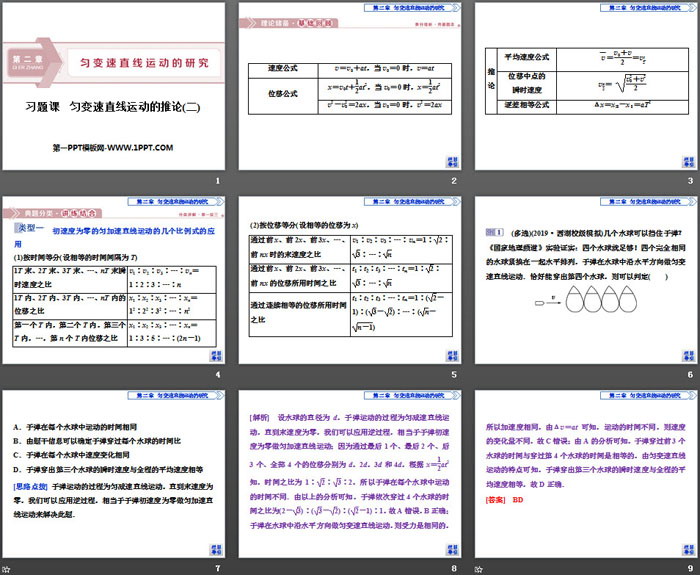Click the '类型一' label on slide 4

point(29,228)
